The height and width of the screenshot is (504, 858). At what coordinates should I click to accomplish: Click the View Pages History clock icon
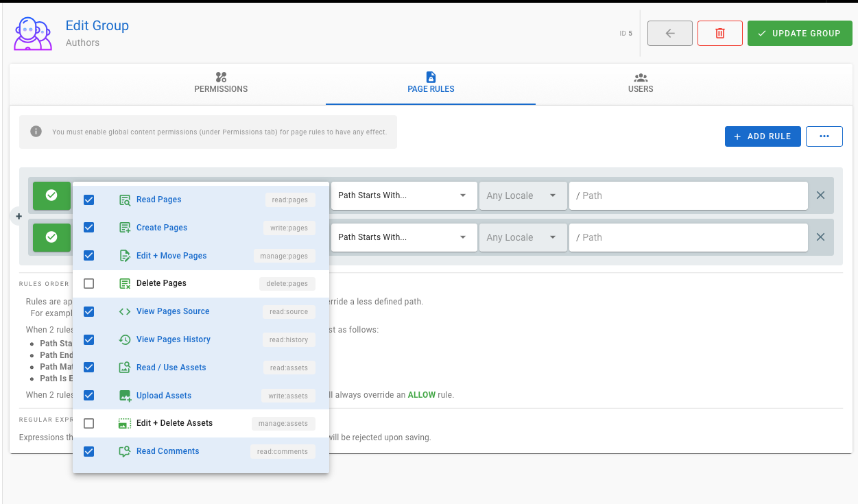pos(125,339)
